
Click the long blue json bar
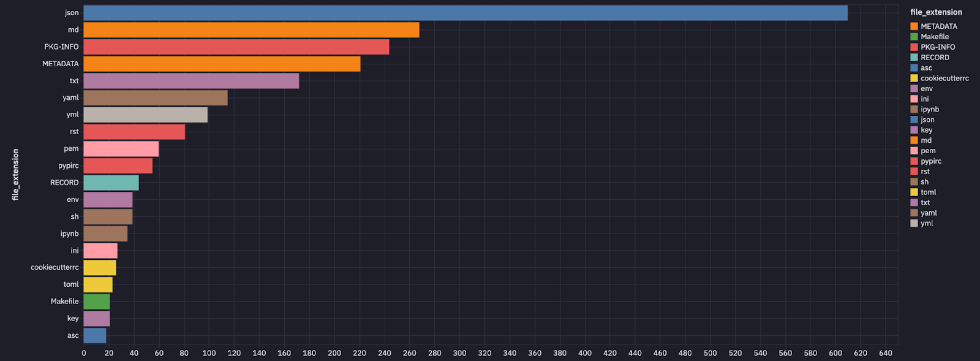point(466,13)
